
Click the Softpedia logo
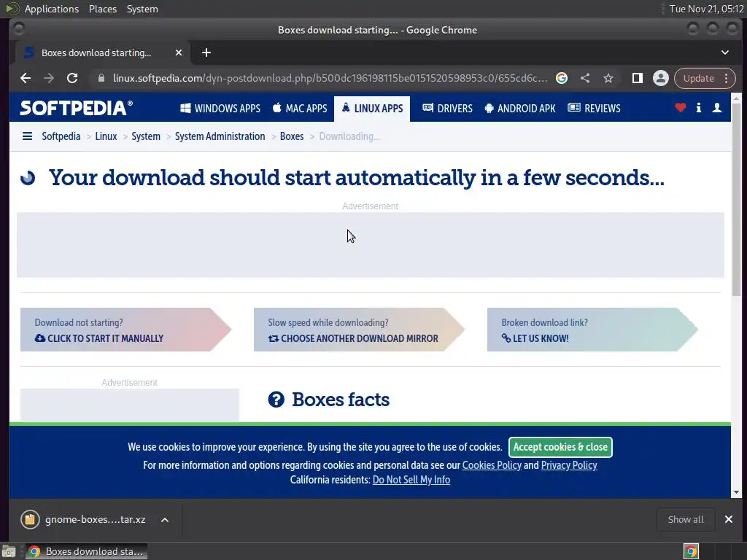pos(76,108)
